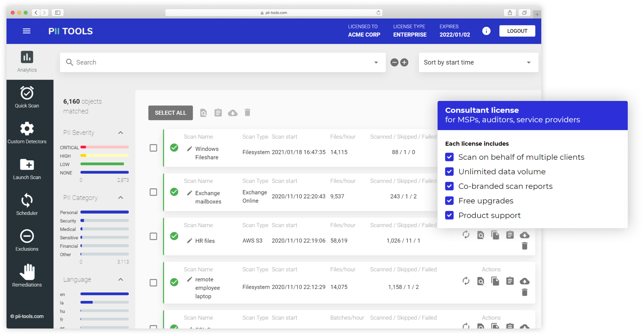Screen dimensions: 644x335
Task: Toggle Scan on behalf of multiple clients
Action: pyautogui.click(x=449, y=157)
